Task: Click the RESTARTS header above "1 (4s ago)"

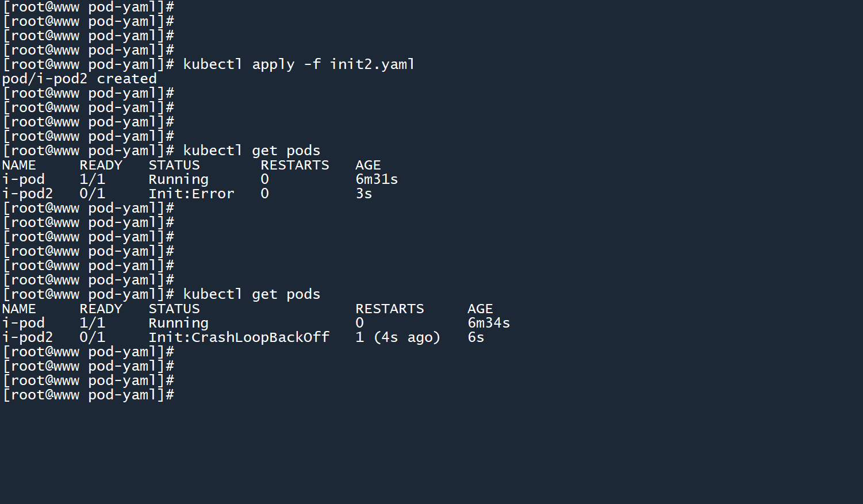Action: tap(390, 309)
